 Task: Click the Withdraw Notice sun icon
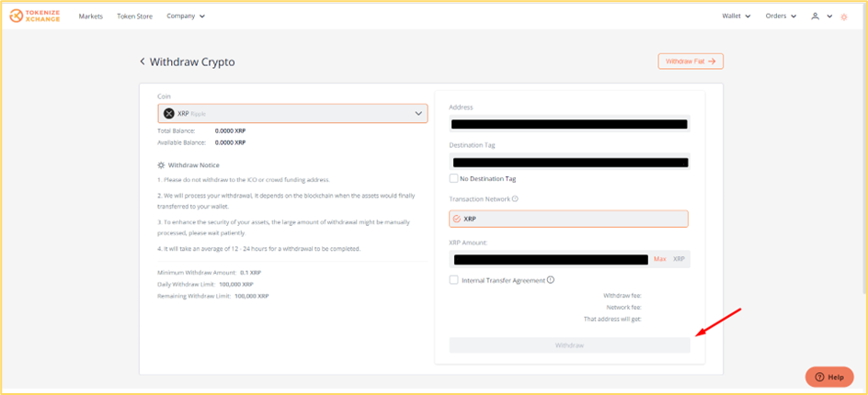click(161, 164)
